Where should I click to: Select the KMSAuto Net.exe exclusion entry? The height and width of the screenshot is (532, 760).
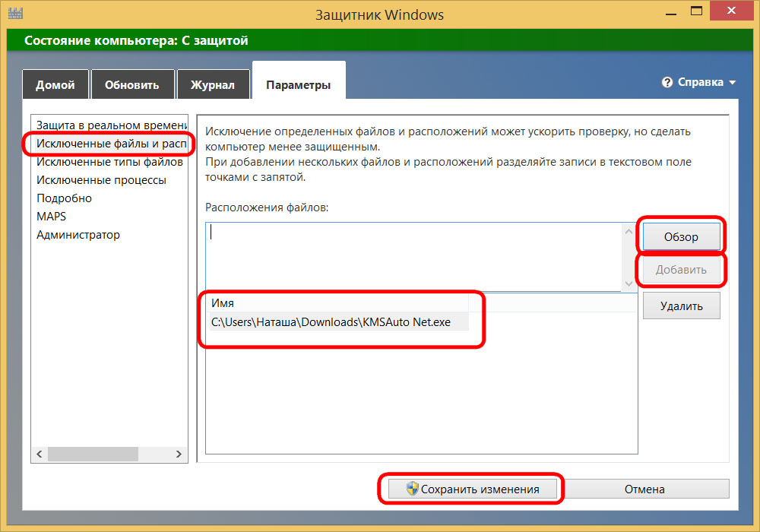(x=331, y=322)
